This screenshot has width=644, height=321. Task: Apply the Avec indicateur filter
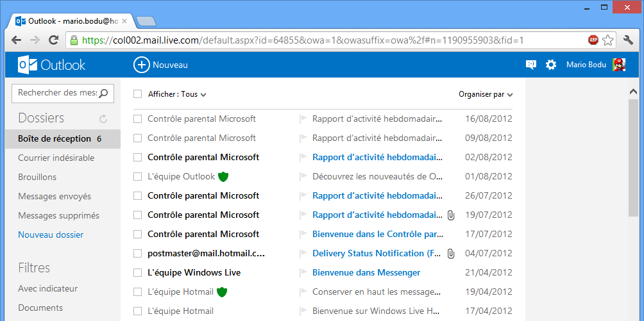click(48, 288)
